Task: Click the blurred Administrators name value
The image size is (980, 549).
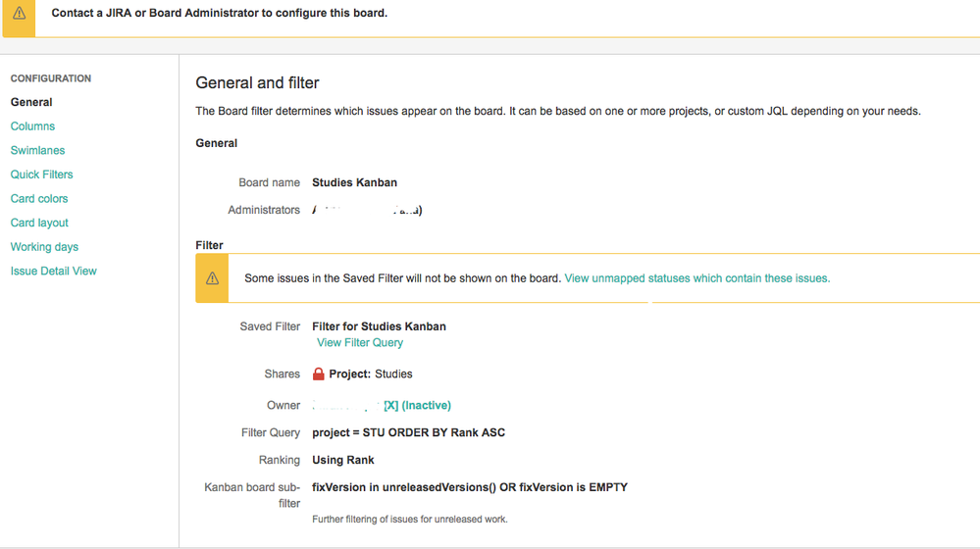Action: click(367, 210)
